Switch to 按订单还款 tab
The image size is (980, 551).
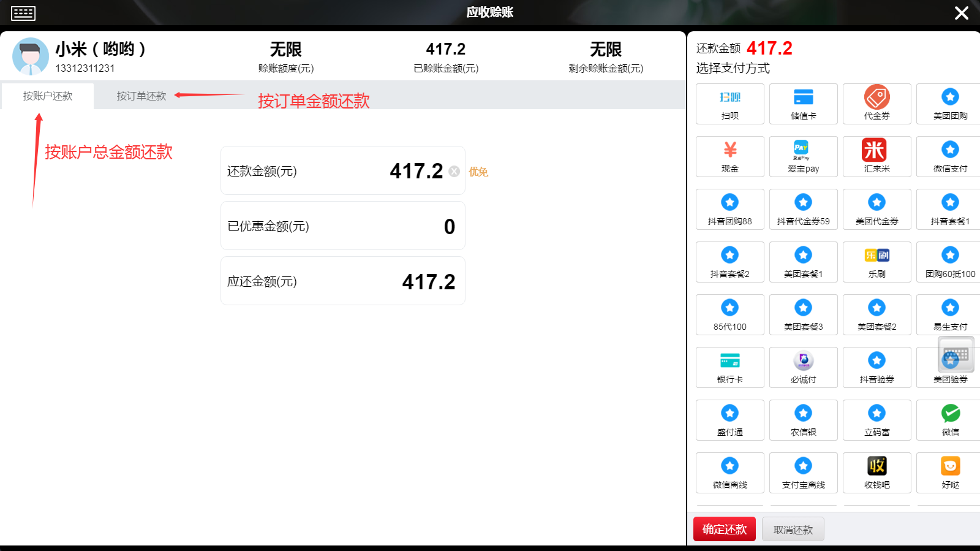[141, 96]
